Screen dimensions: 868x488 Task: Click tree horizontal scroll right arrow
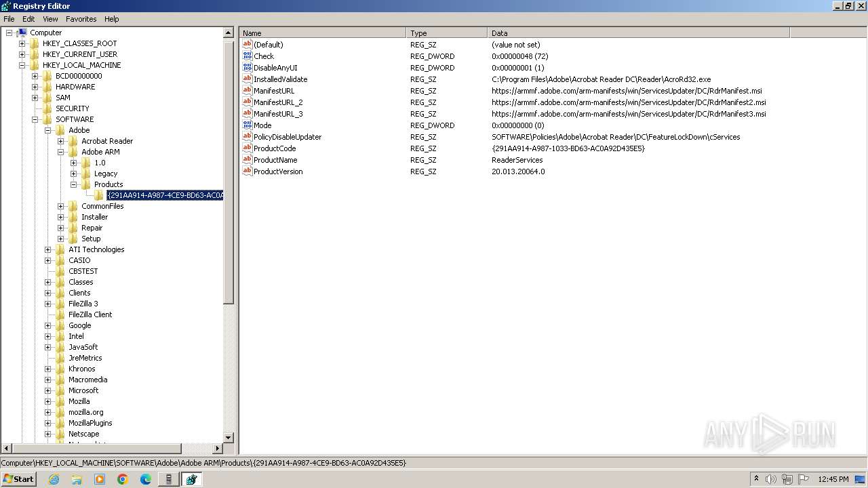[x=218, y=449]
